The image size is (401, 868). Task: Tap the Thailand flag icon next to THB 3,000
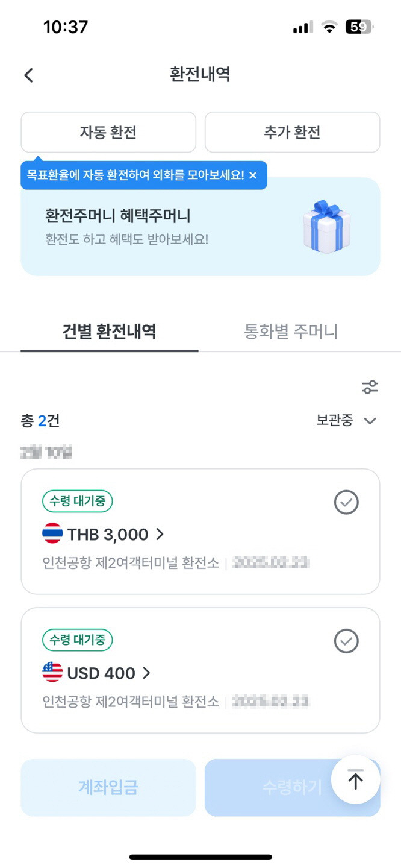(52, 534)
